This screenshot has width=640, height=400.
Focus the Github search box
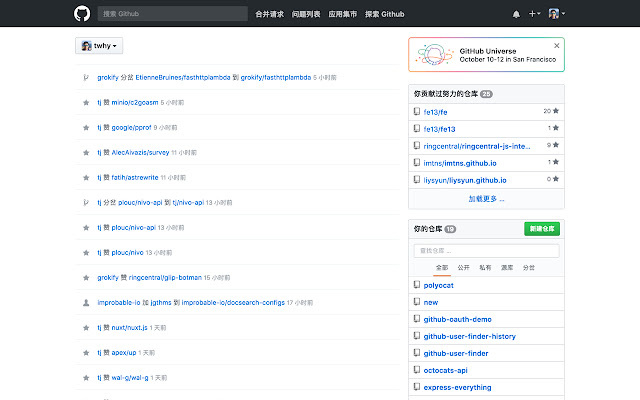172,14
